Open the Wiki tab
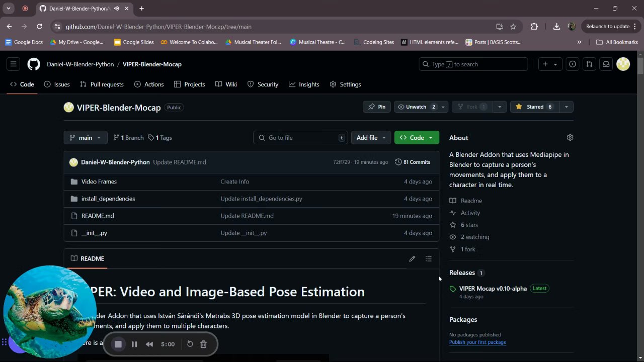The height and width of the screenshot is (362, 644). click(226, 84)
